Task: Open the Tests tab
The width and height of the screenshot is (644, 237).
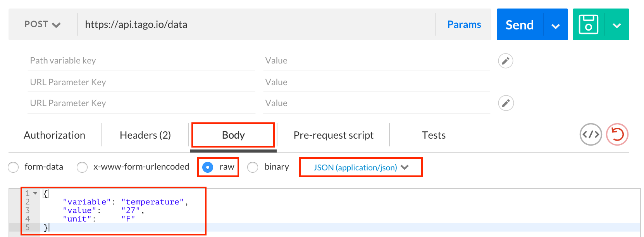Action: 434,135
